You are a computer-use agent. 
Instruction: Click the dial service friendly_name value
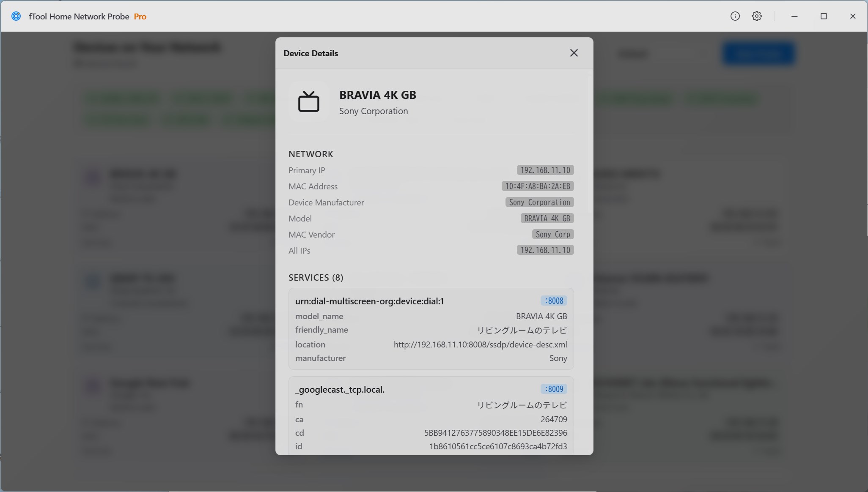[x=522, y=330]
